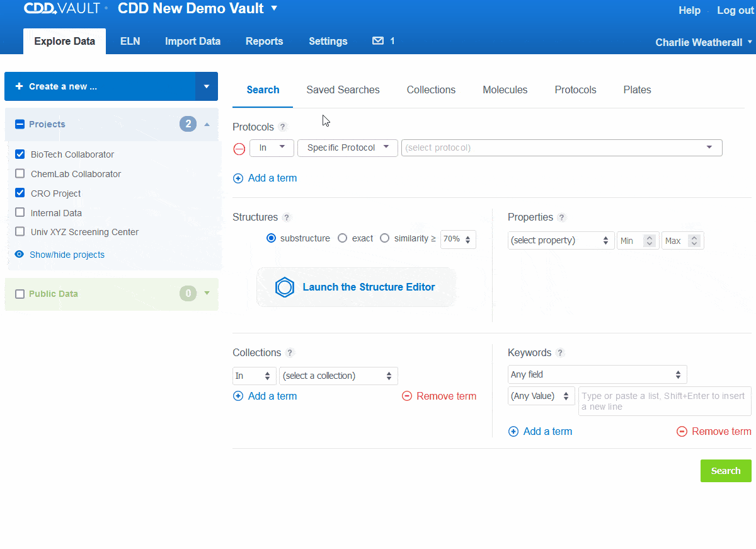Screen dimensions: 756x549
Task: Click the hexagon Structure Editor icon
Action: pos(285,287)
